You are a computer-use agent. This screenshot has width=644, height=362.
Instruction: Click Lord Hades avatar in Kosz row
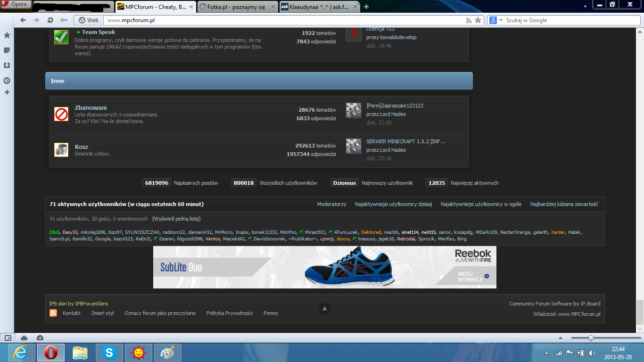[354, 146]
